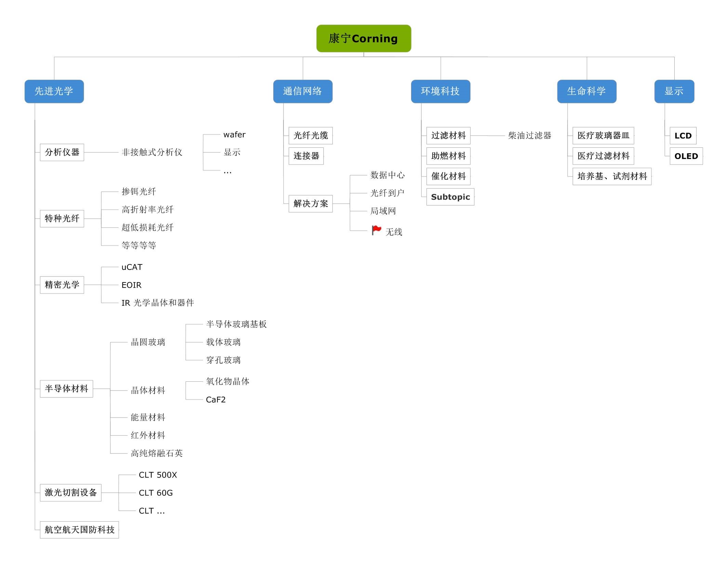Select the 连接器 node
The image size is (728, 563).
[x=306, y=156]
